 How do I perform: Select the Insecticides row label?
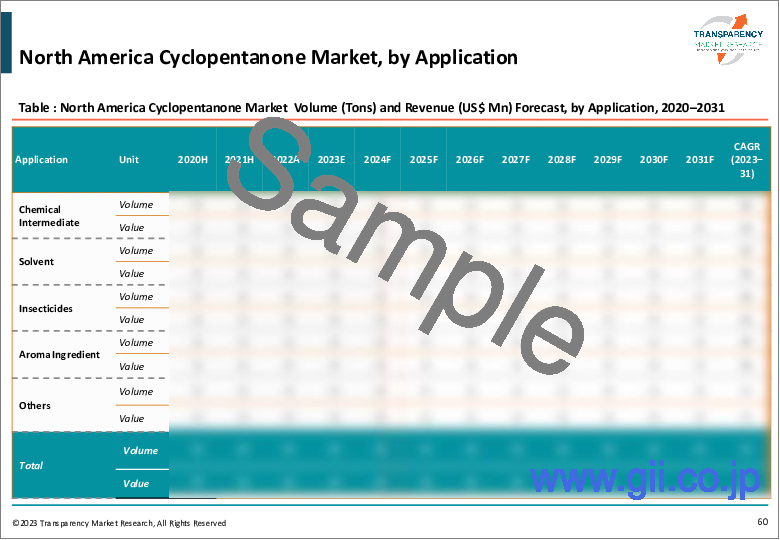pos(45,308)
